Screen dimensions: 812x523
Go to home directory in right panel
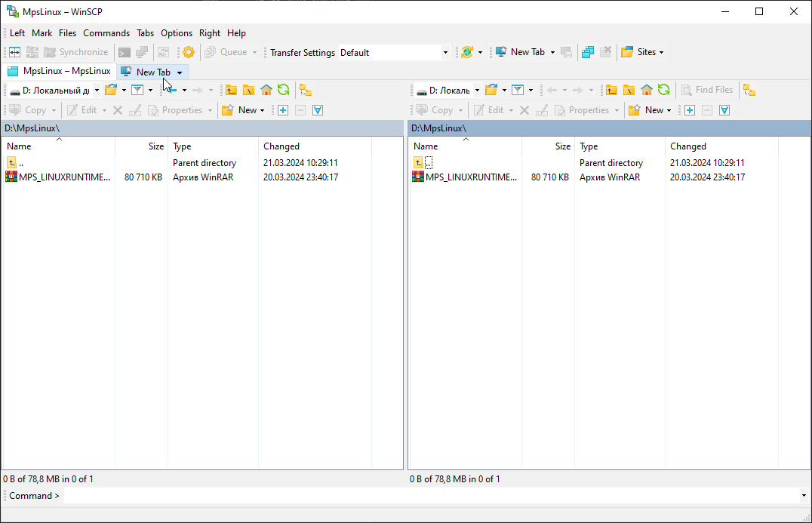[646, 90]
